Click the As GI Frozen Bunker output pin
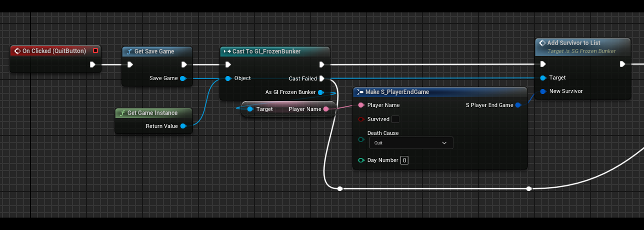The height and width of the screenshot is (230, 644). click(321, 92)
